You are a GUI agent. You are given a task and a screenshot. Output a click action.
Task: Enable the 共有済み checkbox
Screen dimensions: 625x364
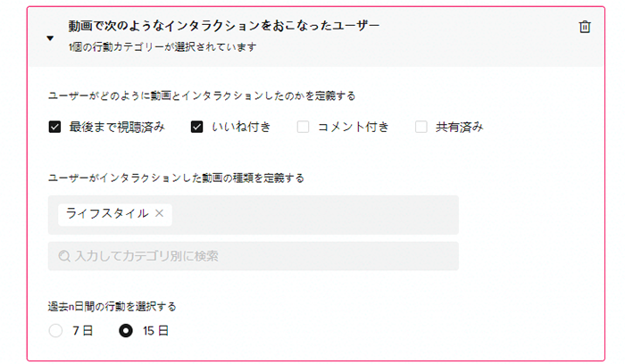421,127
